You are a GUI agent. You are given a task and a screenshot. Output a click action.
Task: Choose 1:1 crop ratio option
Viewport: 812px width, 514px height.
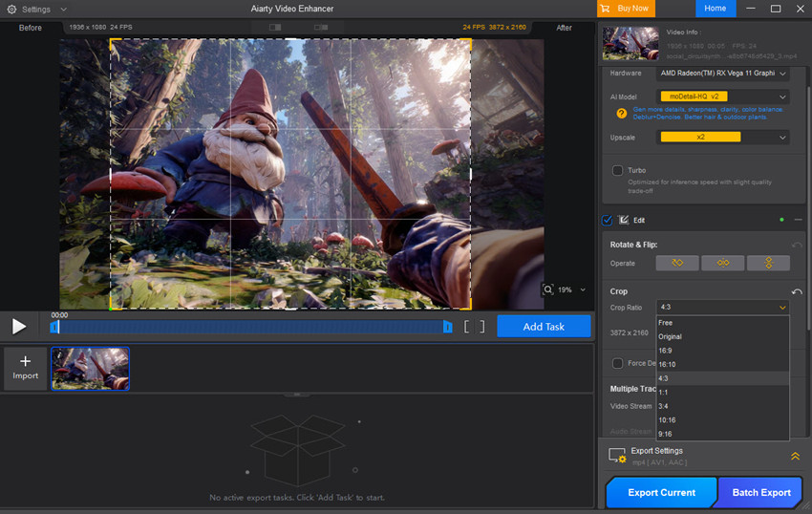point(723,393)
